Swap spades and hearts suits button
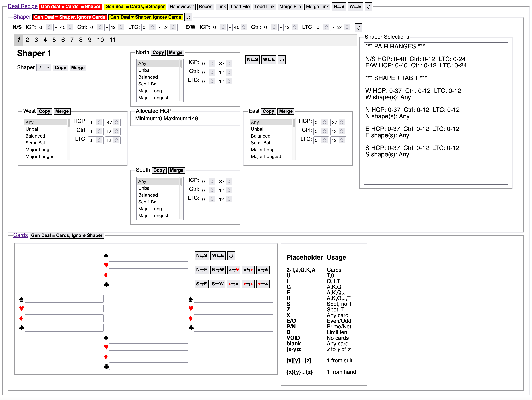The height and width of the screenshot is (400, 532). pyautogui.click(x=234, y=270)
